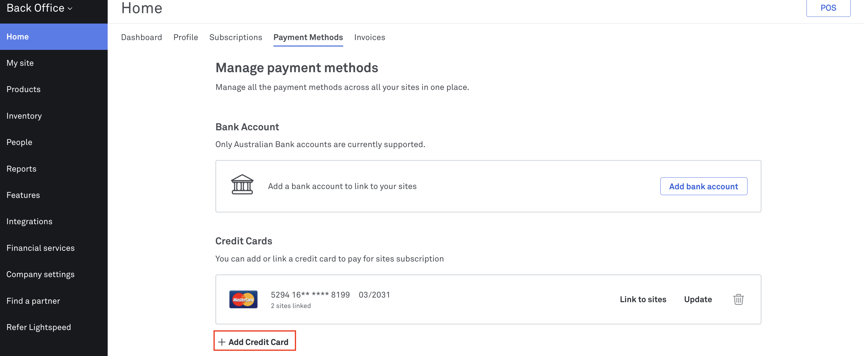
Task: Open the Products section in the sidebar
Action: [23, 89]
